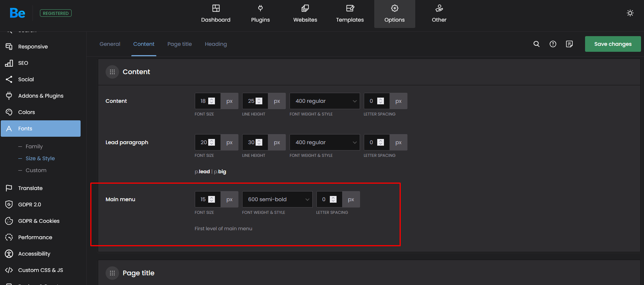Expand the Page title section grip icon
Viewport: 644px width, 285px height.
[112, 273]
